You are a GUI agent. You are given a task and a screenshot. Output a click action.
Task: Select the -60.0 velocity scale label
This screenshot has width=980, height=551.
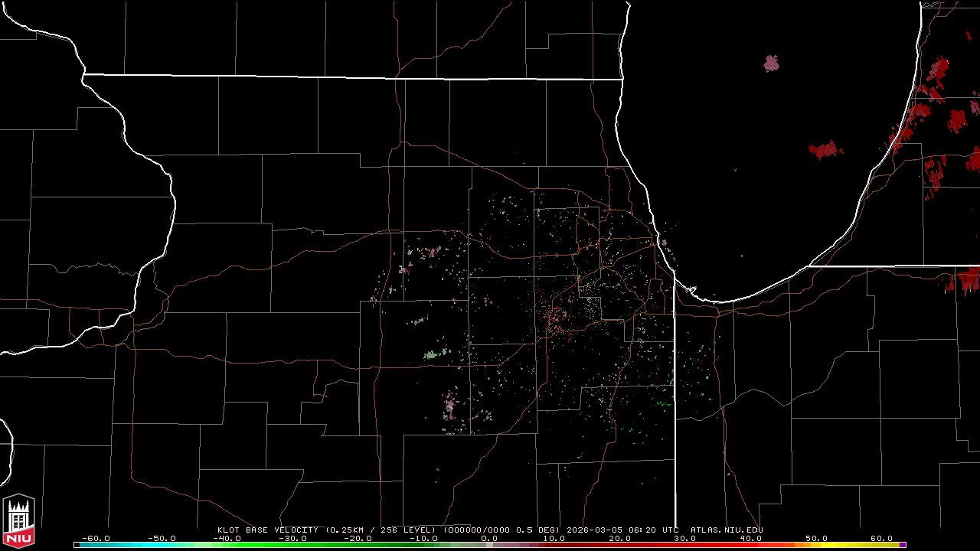95,538
